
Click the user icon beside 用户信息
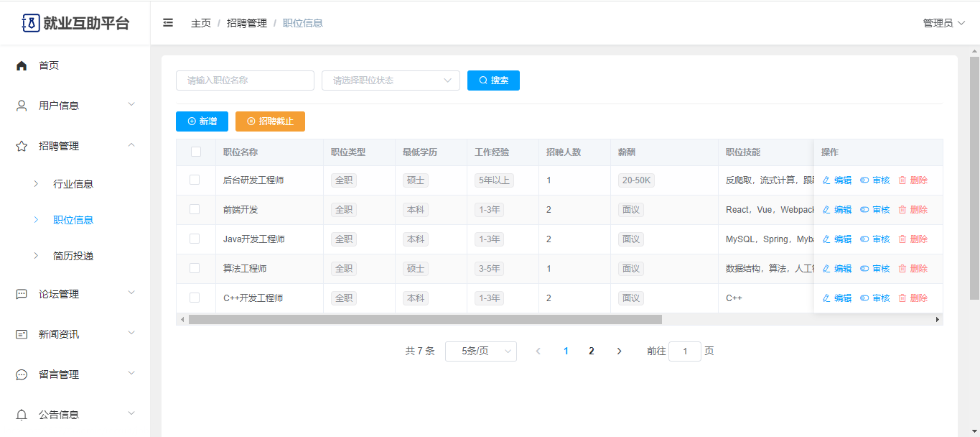(22, 106)
